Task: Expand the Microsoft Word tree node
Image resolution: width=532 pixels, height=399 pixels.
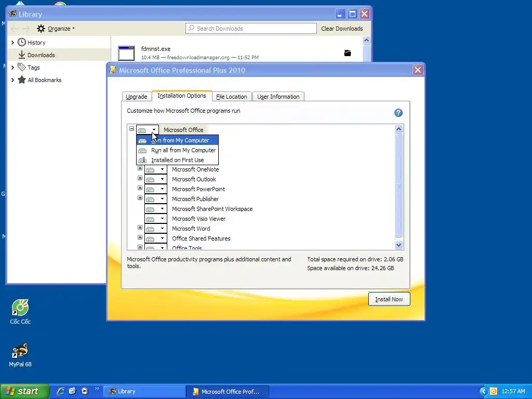Action: click(x=140, y=228)
